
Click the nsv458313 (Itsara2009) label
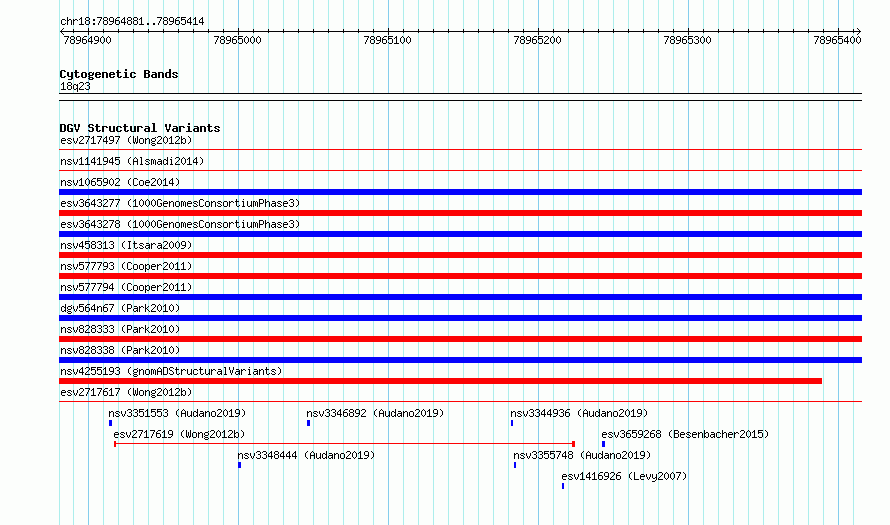tap(126, 245)
